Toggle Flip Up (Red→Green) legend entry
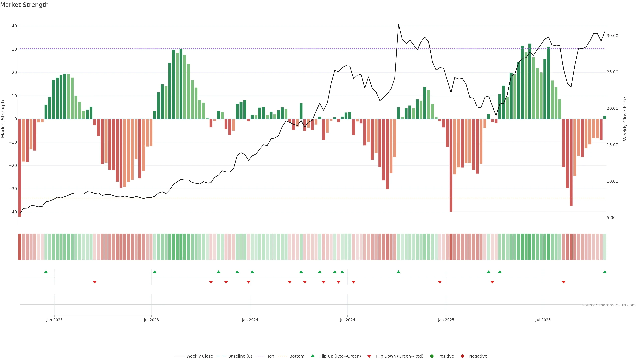 pos(340,356)
